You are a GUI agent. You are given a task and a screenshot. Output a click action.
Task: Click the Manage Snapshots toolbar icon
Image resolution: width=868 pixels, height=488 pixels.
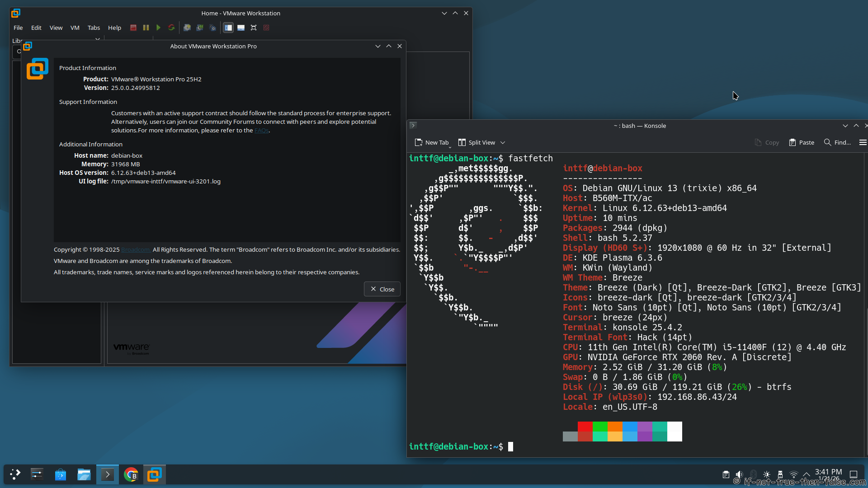(212, 28)
